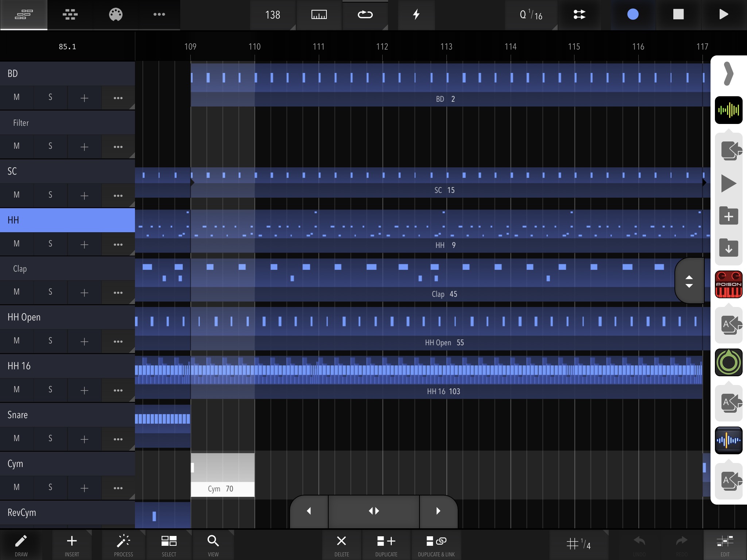Mute the BD track
Screen dimensions: 747x560
[17, 97]
